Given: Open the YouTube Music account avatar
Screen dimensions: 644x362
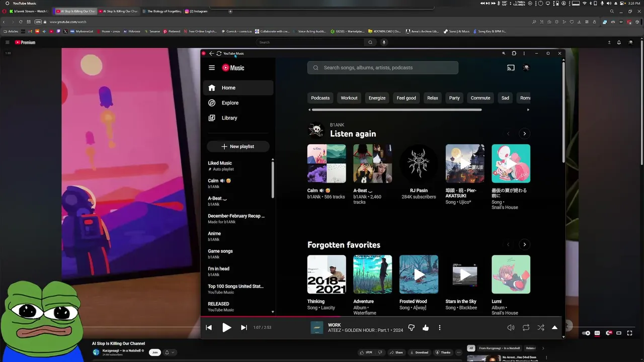Looking at the screenshot, I should [x=526, y=68].
